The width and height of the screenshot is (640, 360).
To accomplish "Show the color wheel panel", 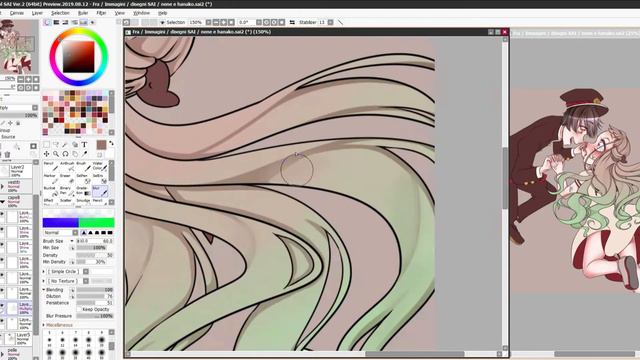I will tap(47, 22).
